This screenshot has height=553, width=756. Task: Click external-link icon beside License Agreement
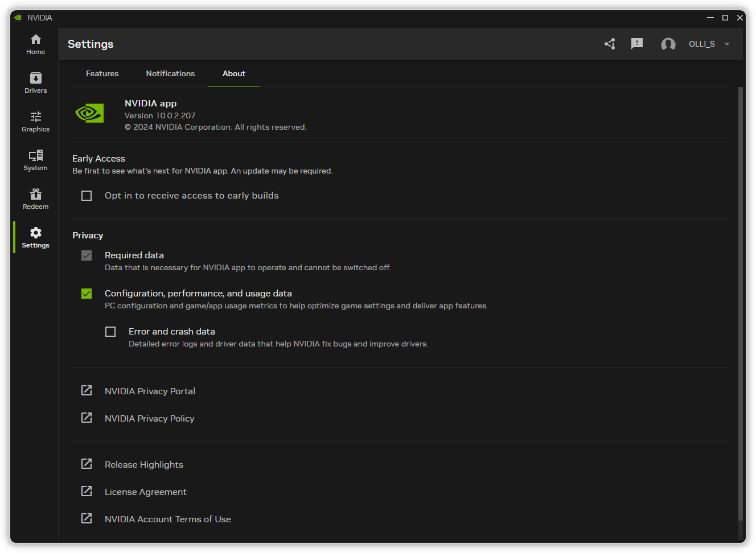(x=87, y=491)
